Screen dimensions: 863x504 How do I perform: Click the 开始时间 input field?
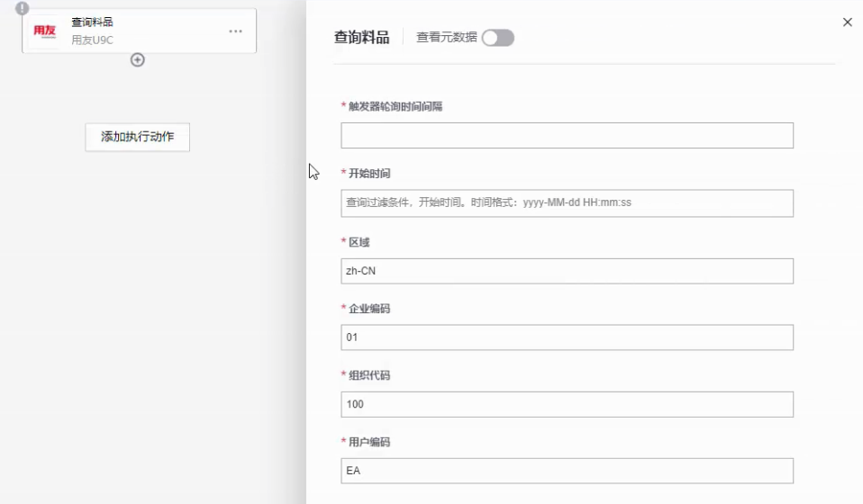pos(567,203)
